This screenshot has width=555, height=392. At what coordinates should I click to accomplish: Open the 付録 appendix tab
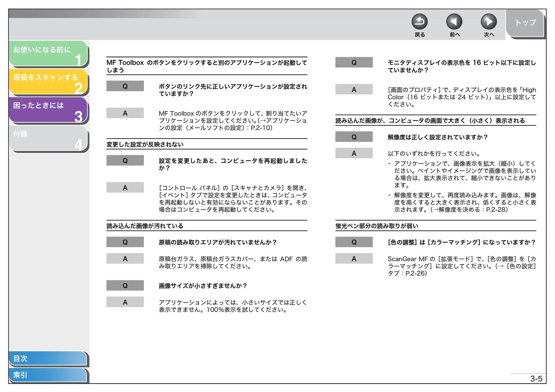(48, 138)
